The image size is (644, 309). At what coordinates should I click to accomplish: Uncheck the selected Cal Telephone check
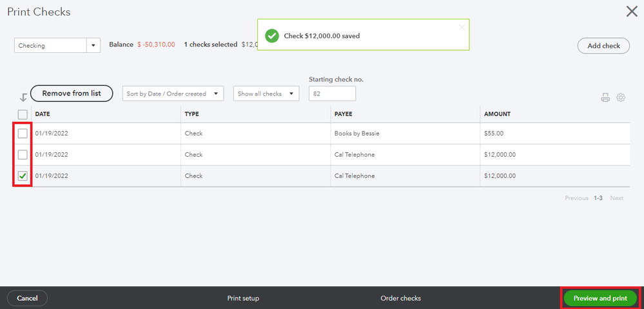tap(23, 175)
